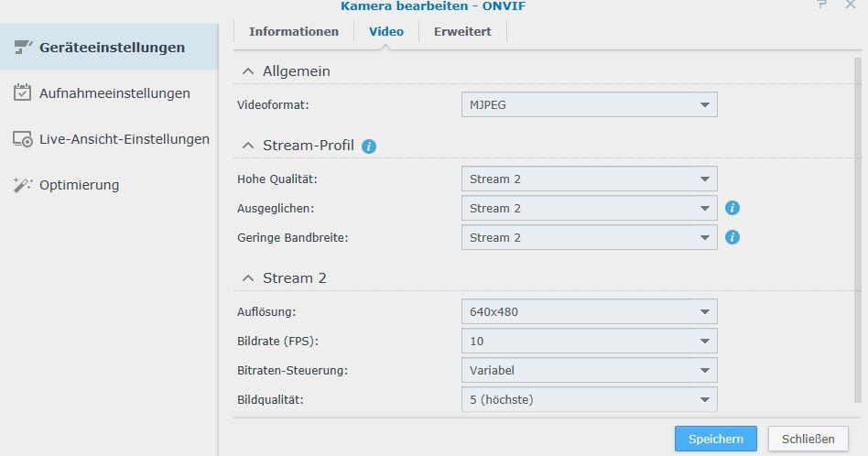Click the vertical scrollbar on the right
The height and width of the screenshot is (456, 868).
(x=858, y=229)
